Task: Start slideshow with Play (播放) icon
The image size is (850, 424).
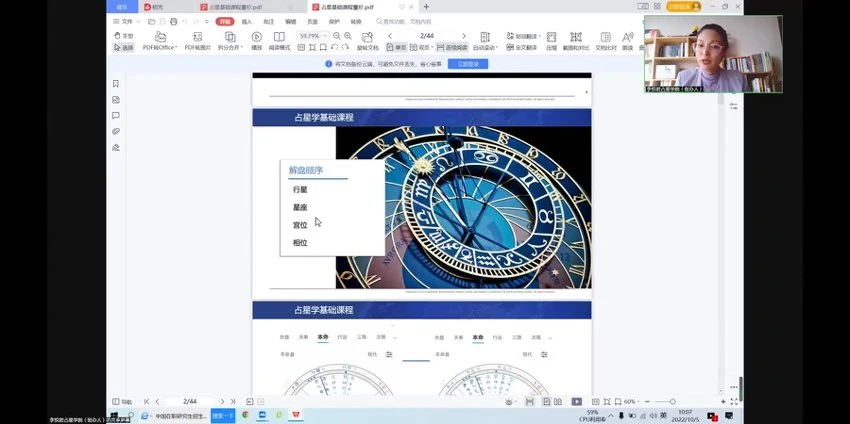Action: (256, 41)
